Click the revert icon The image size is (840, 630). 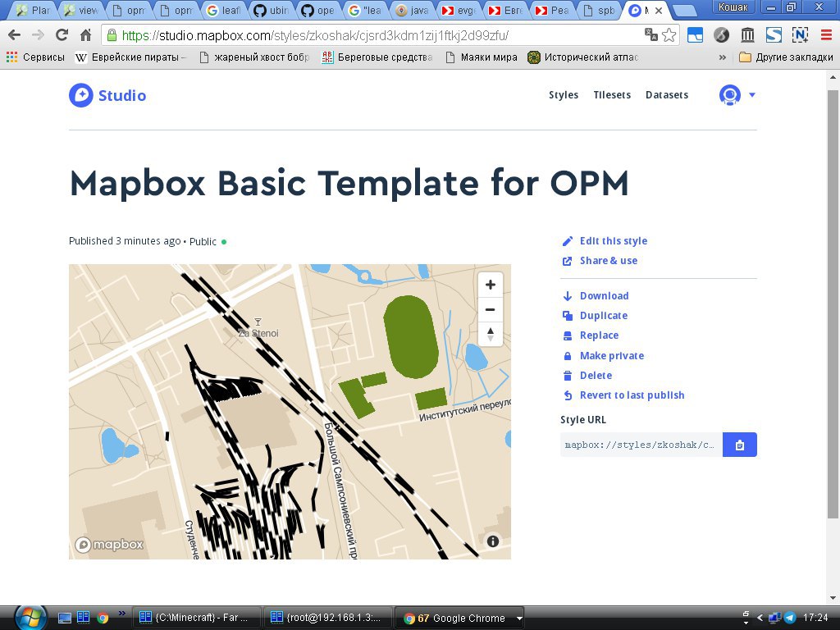click(x=568, y=395)
